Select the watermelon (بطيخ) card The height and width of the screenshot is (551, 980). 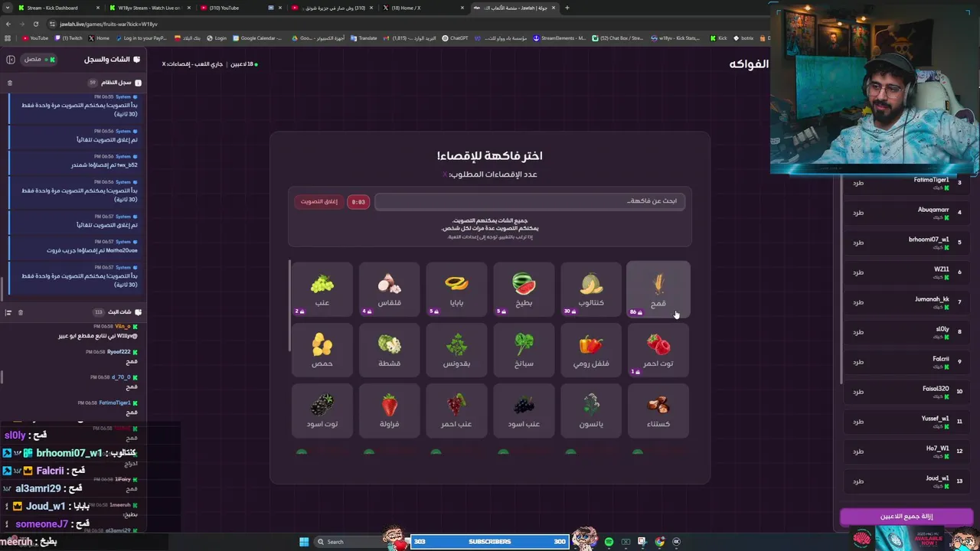[524, 289]
